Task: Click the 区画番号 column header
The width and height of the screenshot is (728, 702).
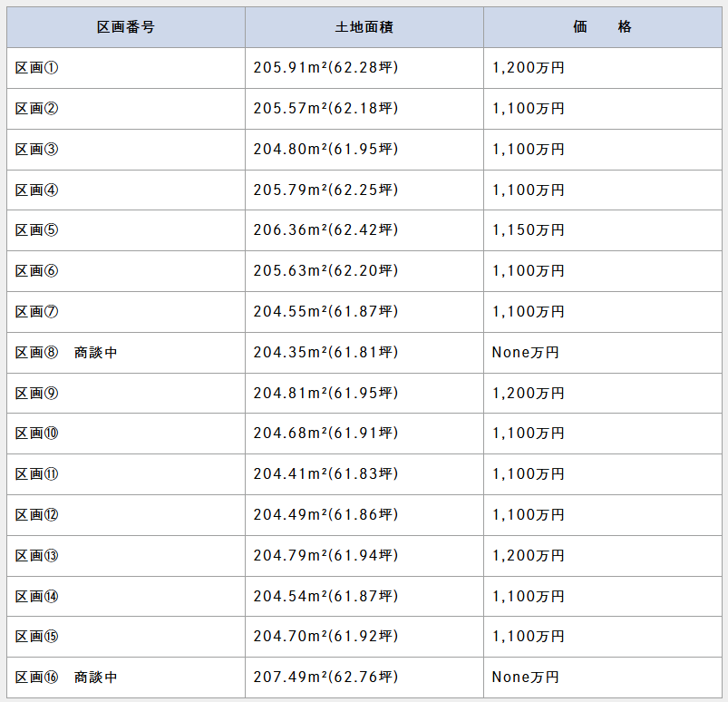Action: pos(126,27)
